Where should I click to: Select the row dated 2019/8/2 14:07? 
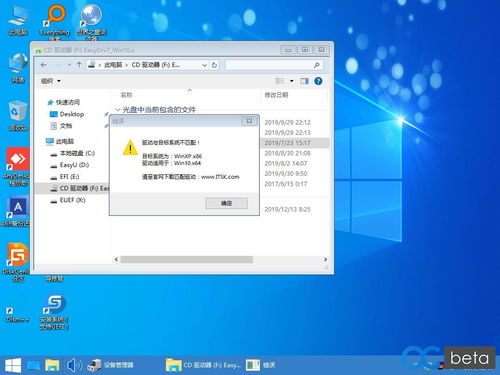(x=286, y=163)
